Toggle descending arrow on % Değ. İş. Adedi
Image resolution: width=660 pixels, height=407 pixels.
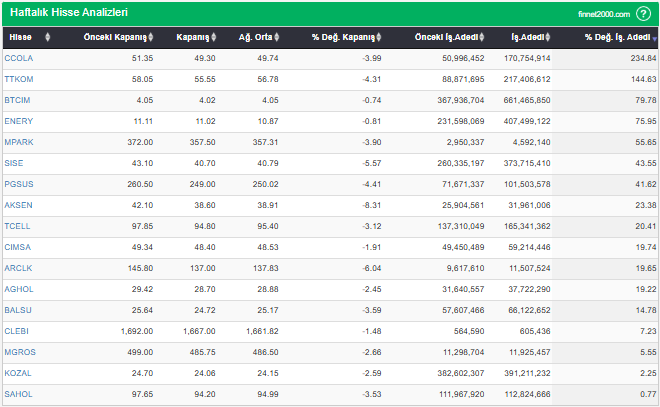pyautogui.click(x=654, y=38)
